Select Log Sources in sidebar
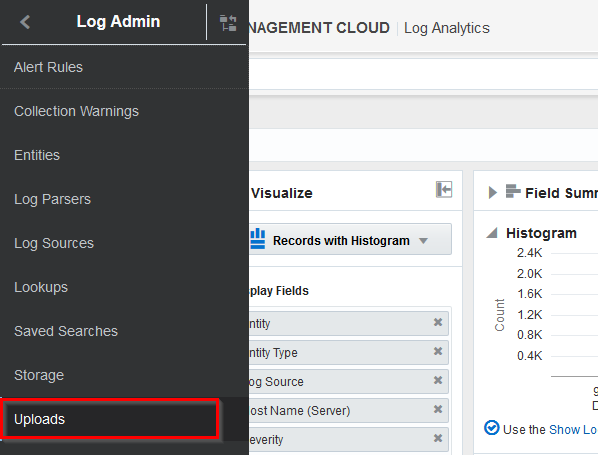 [x=54, y=243]
